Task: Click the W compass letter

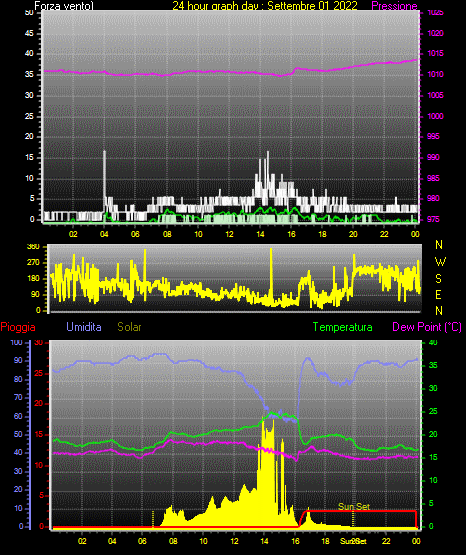Action: tap(440, 262)
